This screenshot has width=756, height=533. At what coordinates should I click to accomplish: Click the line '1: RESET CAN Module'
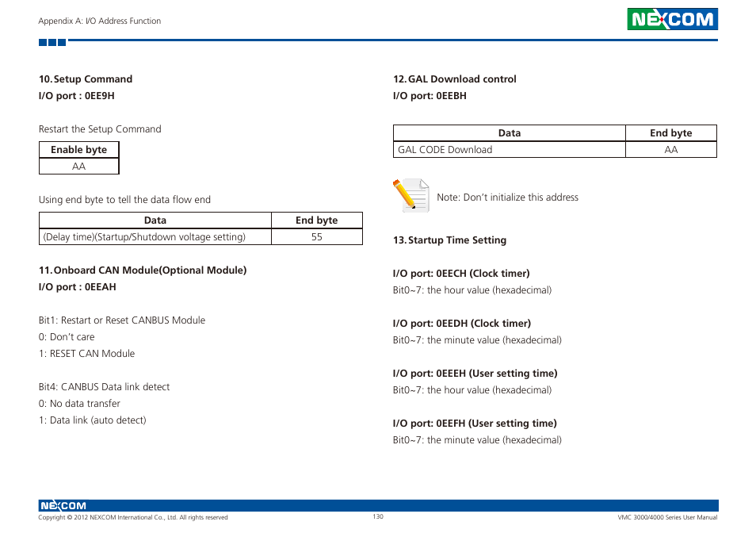87,354
